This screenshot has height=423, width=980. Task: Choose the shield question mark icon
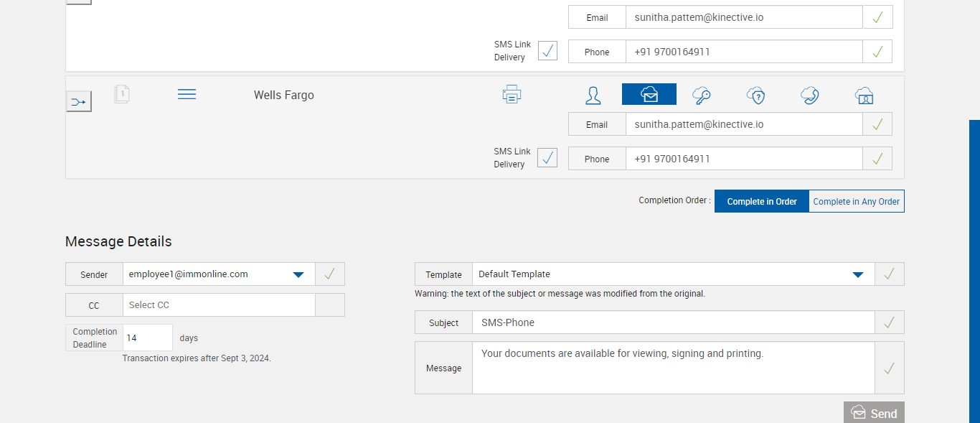tap(755, 95)
